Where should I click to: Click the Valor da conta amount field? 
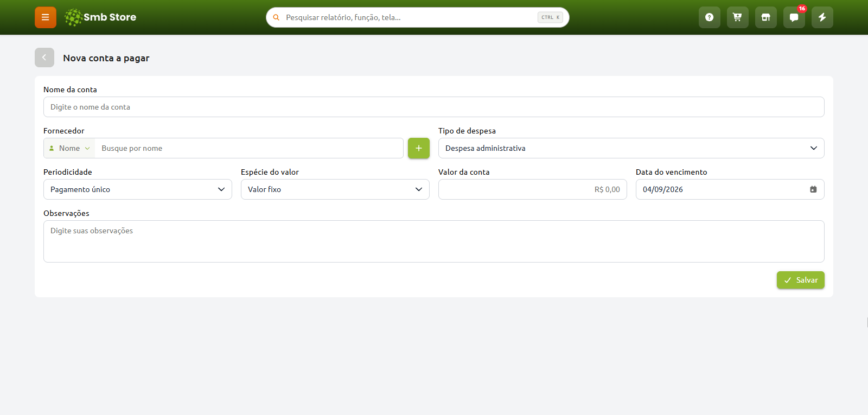[533, 189]
